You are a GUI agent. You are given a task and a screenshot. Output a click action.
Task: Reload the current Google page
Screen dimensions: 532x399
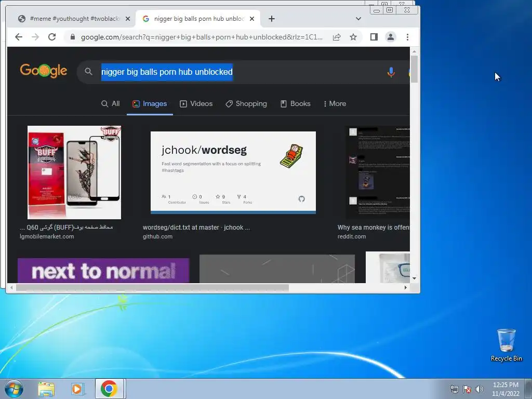(x=52, y=37)
